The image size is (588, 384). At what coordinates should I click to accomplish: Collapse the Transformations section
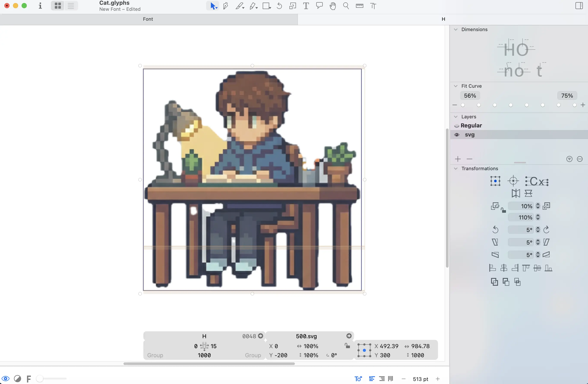click(x=456, y=169)
